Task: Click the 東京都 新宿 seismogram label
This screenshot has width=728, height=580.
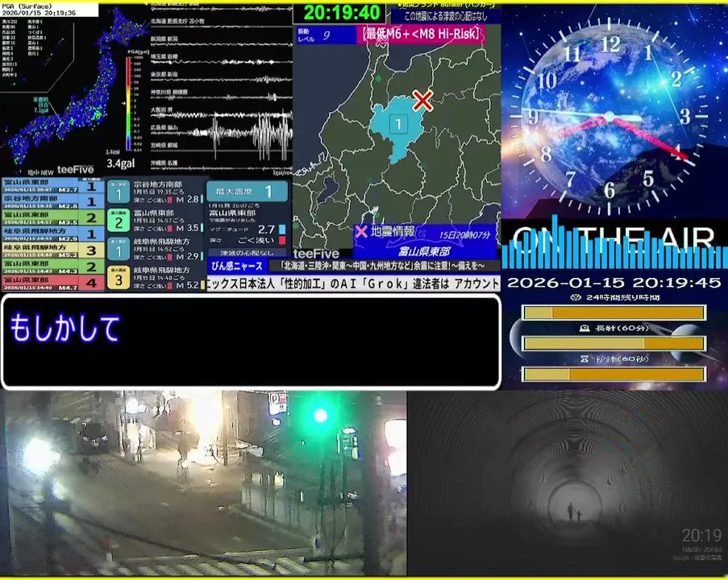Action: tap(164, 74)
